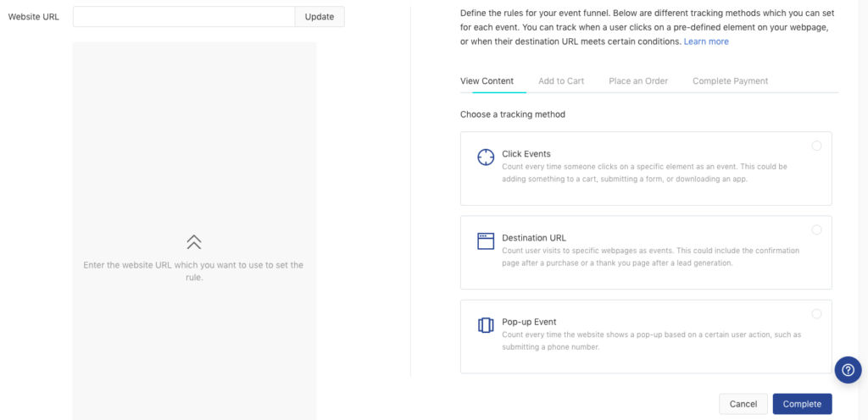
Task: Focus the Website URL input field
Action: pyautogui.click(x=184, y=17)
